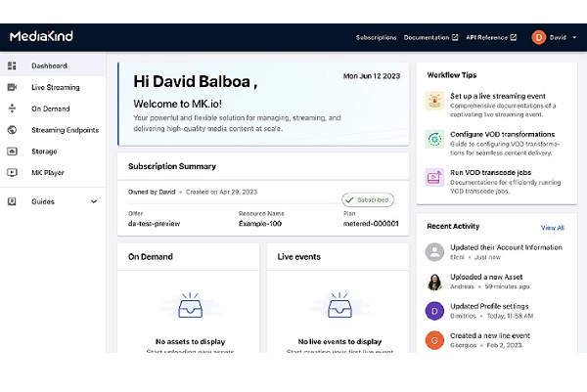Click the API Reference external link icon
587x392 pixels.
pos(514,37)
